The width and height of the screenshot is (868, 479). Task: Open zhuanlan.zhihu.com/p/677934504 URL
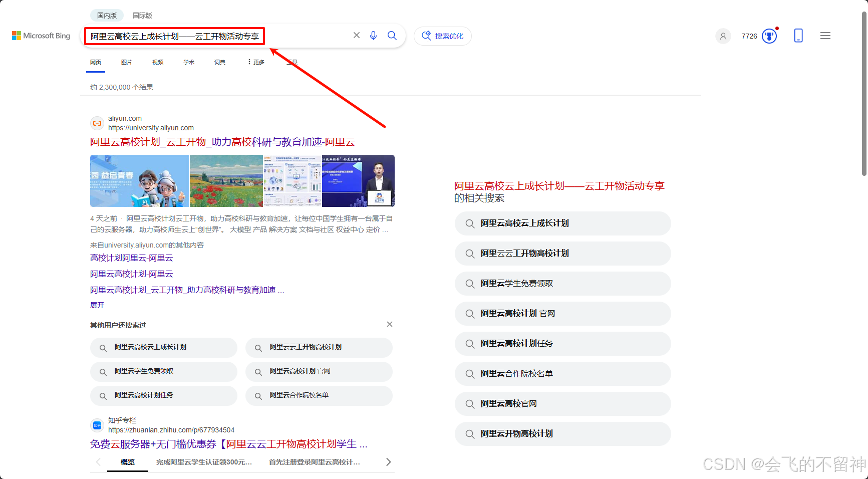[171, 430]
